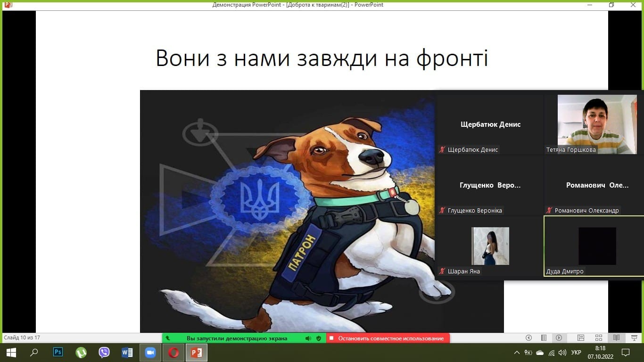Open volume control tray icon

[x=562, y=353]
